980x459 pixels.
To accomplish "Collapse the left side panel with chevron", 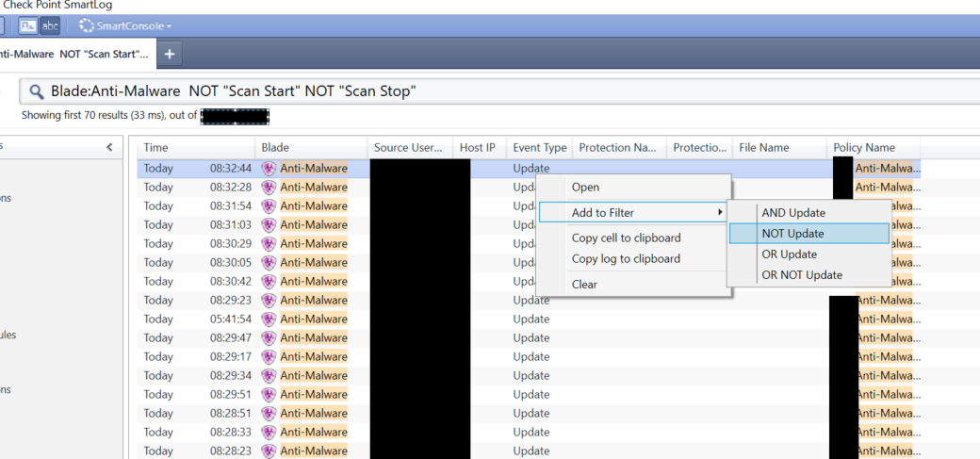I will (x=109, y=148).
